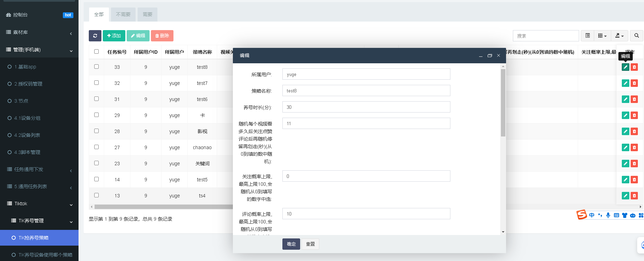644x261 pixels.
Task: Click the 策略名称 input field
Action: (366, 91)
